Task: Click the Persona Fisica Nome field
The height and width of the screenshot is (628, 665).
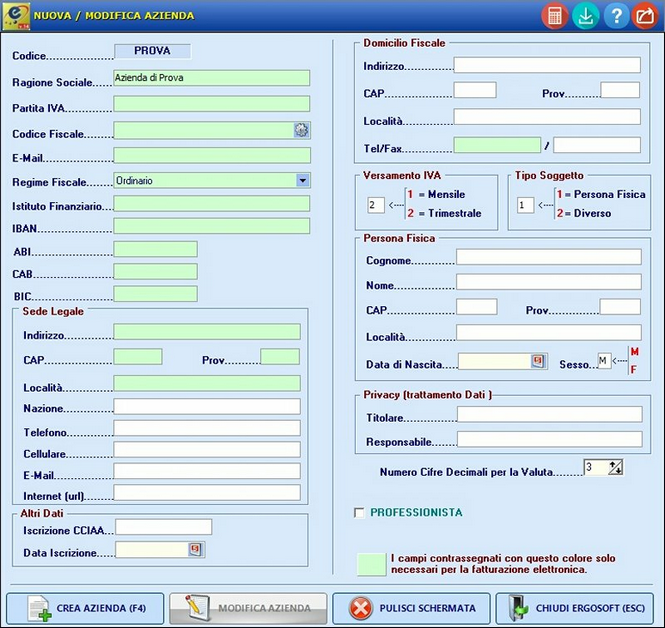Action: 549,282
